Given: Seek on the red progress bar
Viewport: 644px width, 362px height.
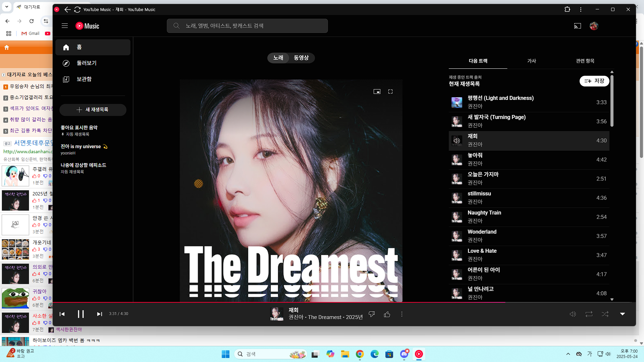Looking at the screenshot, I should 344,302.
